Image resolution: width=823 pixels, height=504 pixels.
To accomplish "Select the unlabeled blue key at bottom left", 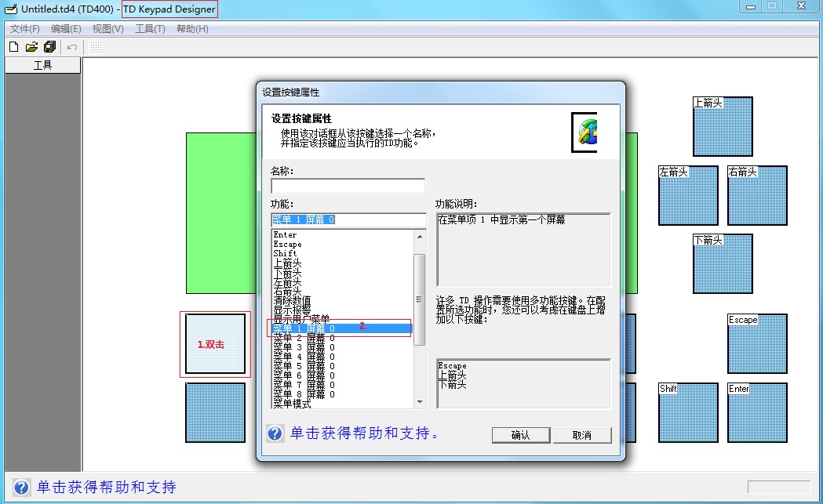I will [x=215, y=413].
